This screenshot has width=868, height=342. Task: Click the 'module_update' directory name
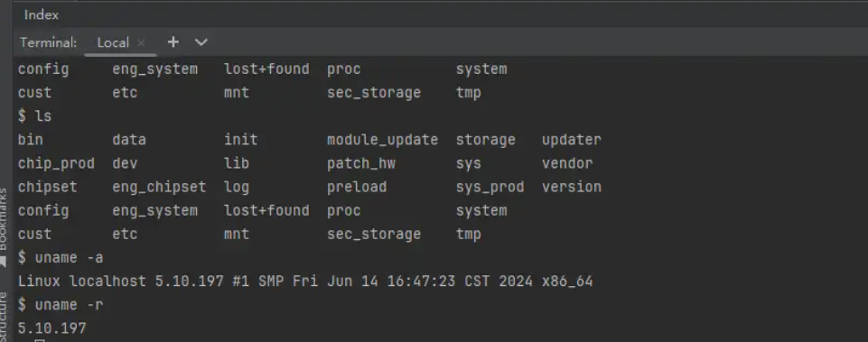tap(383, 140)
